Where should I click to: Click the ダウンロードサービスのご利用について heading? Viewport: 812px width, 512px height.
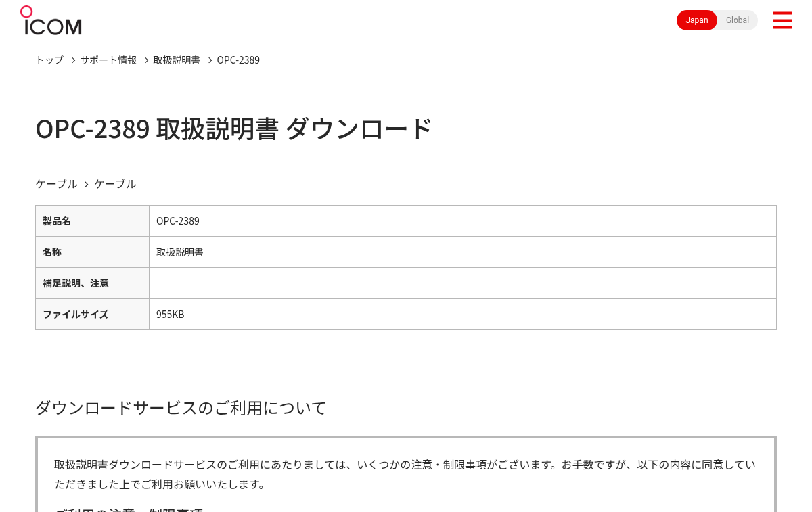click(x=181, y=408)
